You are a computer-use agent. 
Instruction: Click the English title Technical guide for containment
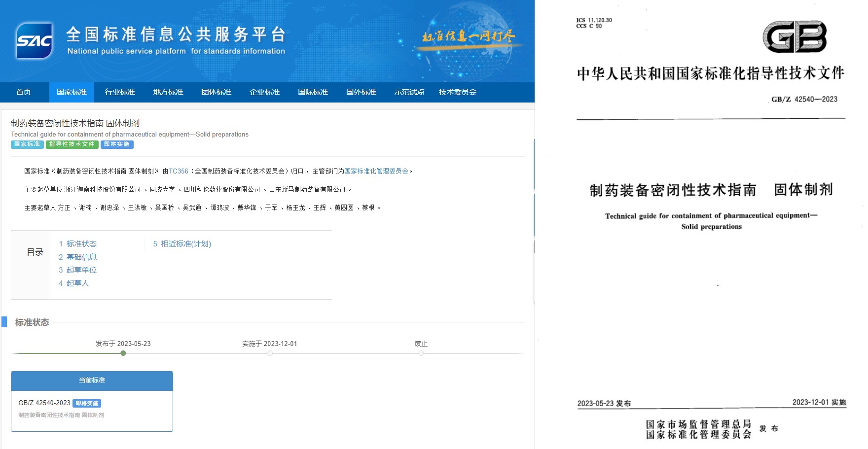click(130, 135)
